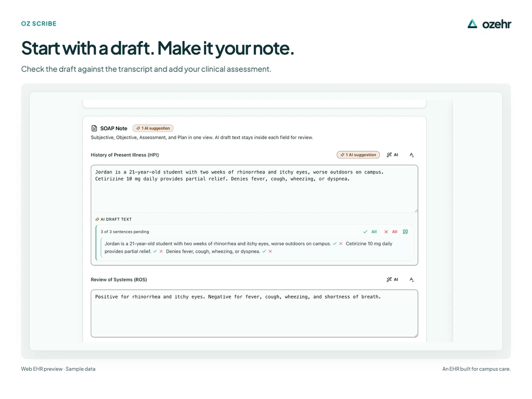Click the 'OZ SCRIBE' heading text
Viewport: 532px width, 399px height.
coord(39,24)
